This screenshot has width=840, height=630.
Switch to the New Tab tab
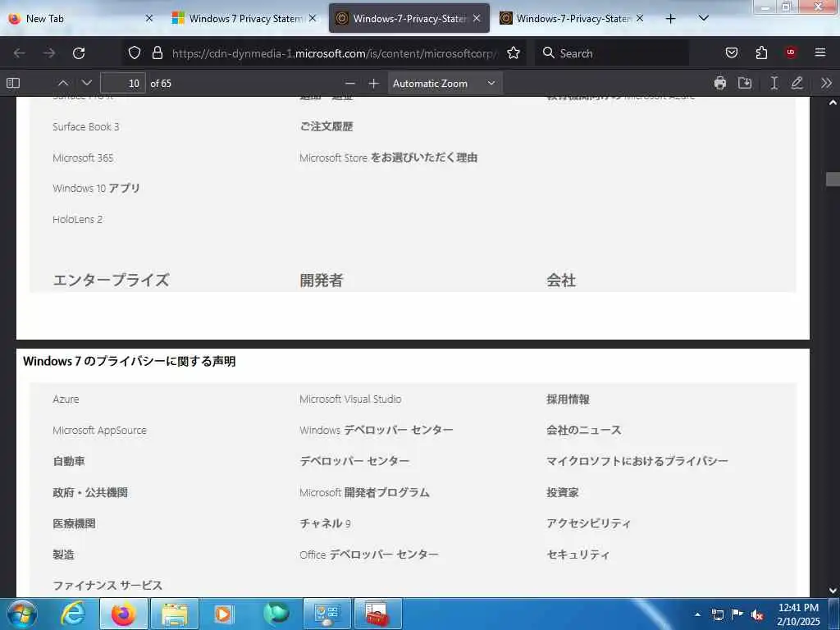coord(80,18)
